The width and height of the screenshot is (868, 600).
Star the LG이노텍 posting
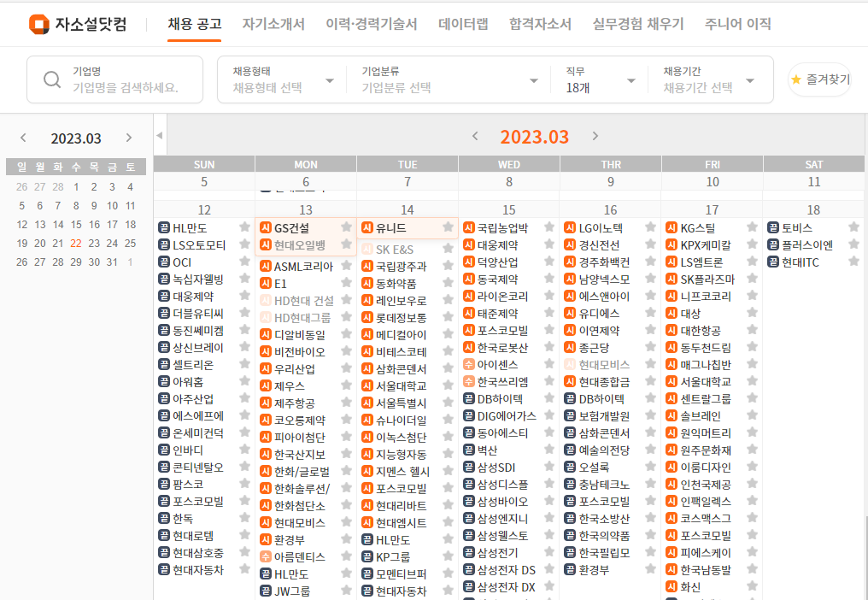click(651, 226)
